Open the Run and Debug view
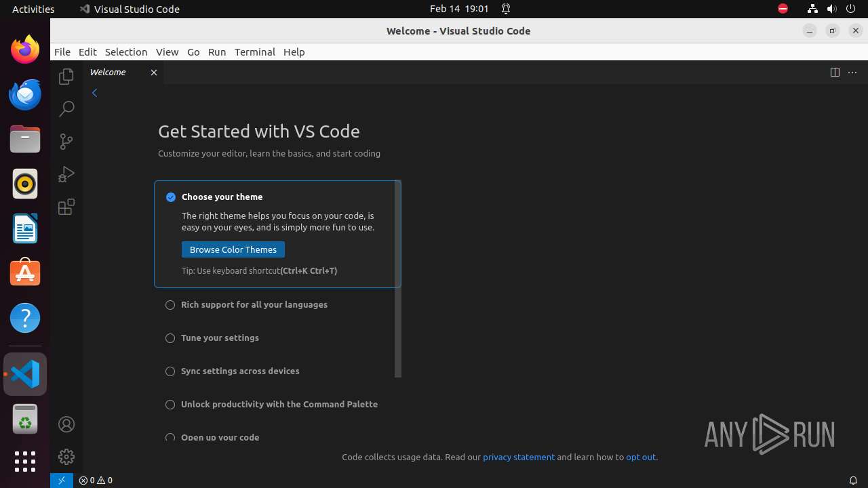868x488 pixels. coord(66,174)
